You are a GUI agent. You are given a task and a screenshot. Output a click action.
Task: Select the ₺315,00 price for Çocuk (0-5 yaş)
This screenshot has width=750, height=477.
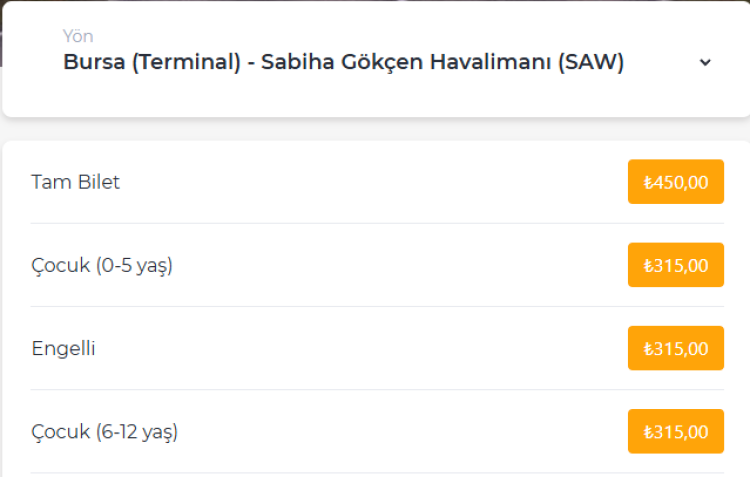[675, 265]
